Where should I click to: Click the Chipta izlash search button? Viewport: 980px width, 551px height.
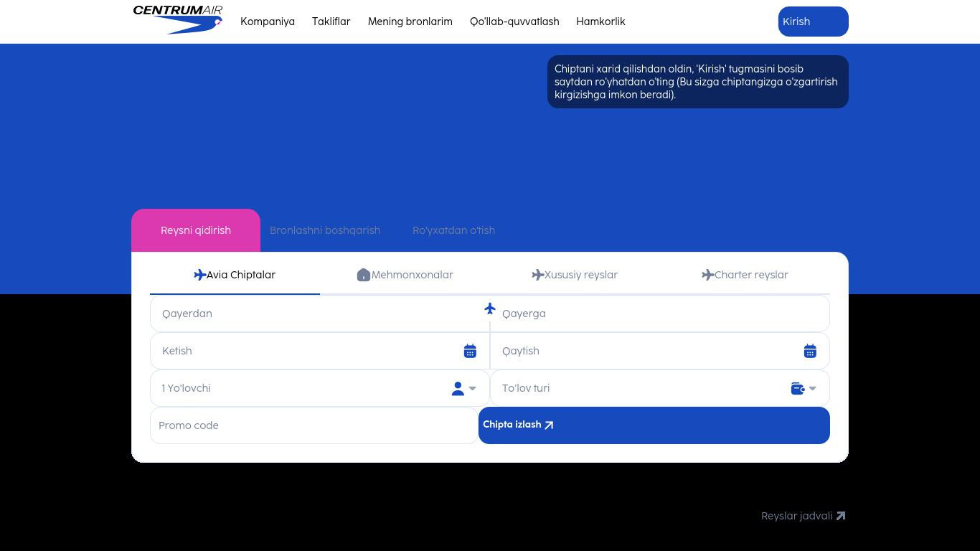click(654, 425)
